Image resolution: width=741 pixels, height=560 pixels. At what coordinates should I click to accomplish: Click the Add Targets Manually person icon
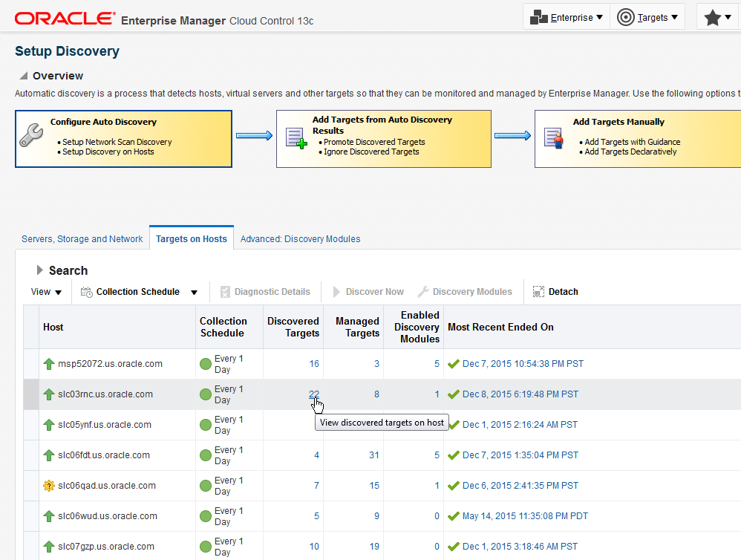(553, 138)
